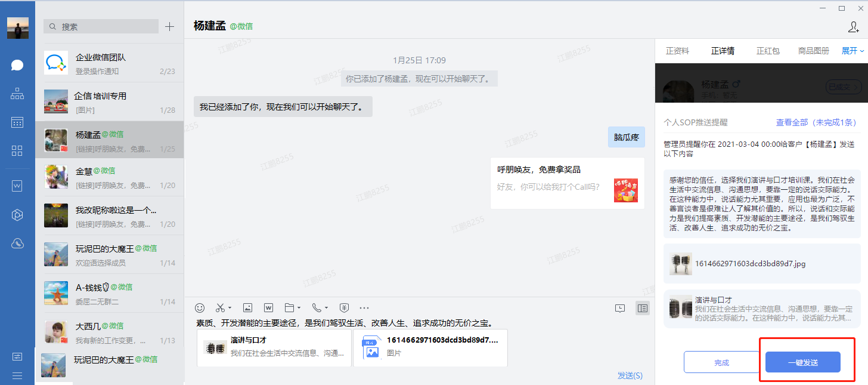868x385 pixels.
Task: Expand the folder dropdown arrow
Action: [x=299, y=309]
